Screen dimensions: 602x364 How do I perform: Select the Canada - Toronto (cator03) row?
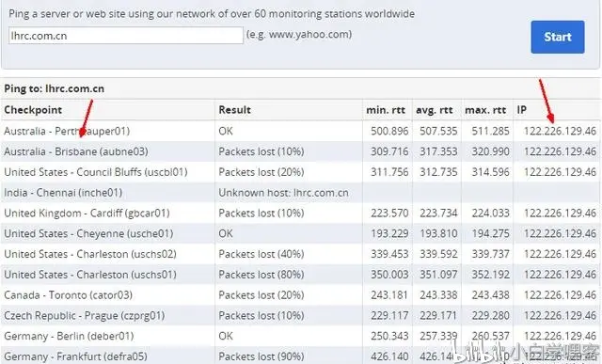click(300, 295)
